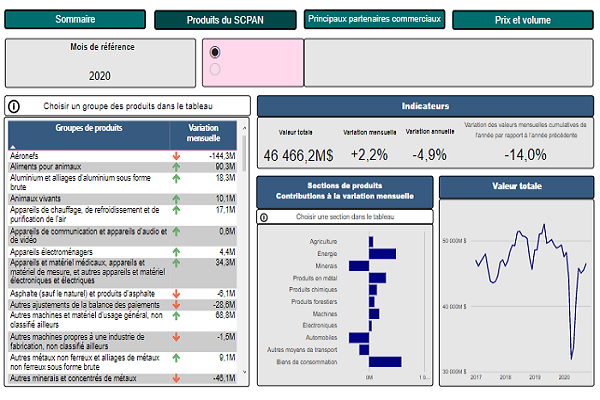Click the sort arrow under 'Groupes de produits' header

pyautogui.click(x=13, y=146)
